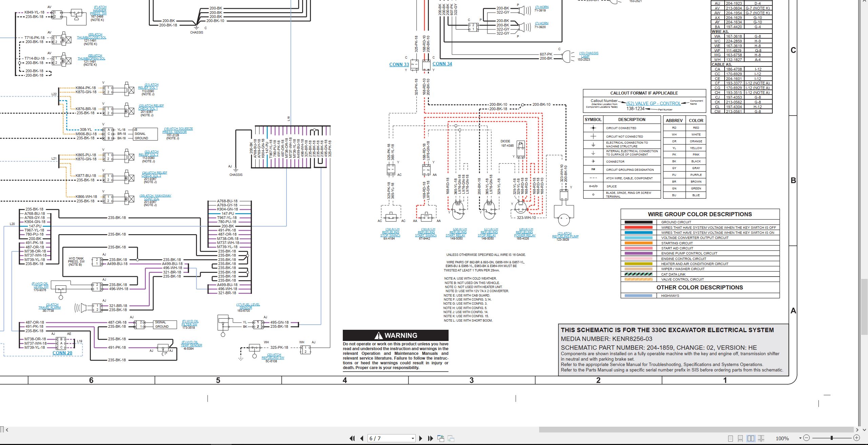Open (34) ATCH RELIEF CHECK SOL 2 link
Image resolution: width=868 pixels, height=445 pixels.
click(154, 174)
